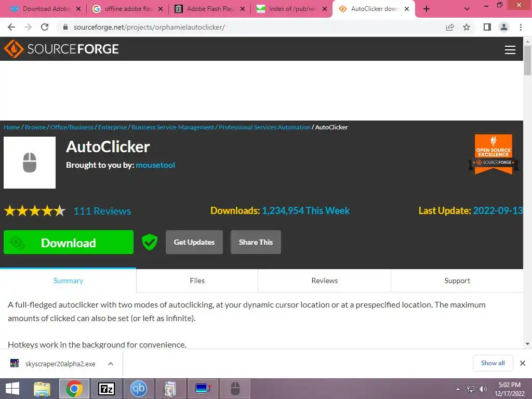Toggle the browser side panel
532x399 pixels.
click(487, 27)
